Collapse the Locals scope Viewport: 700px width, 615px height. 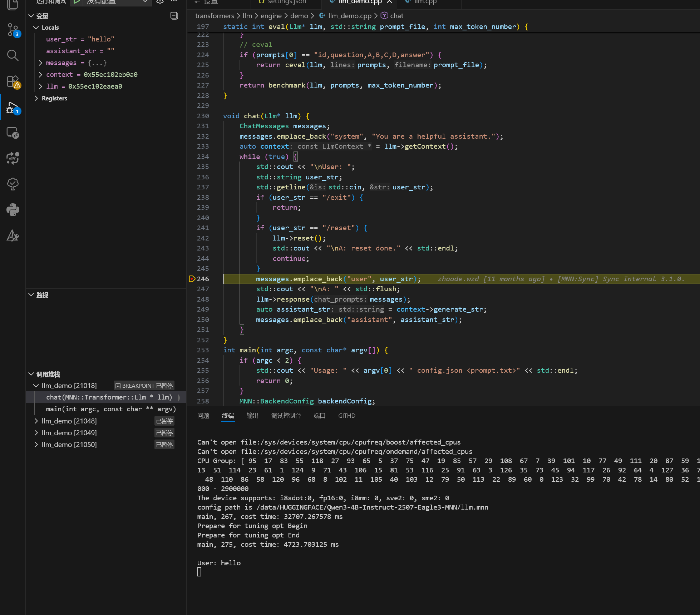click(x=36, y=28)
